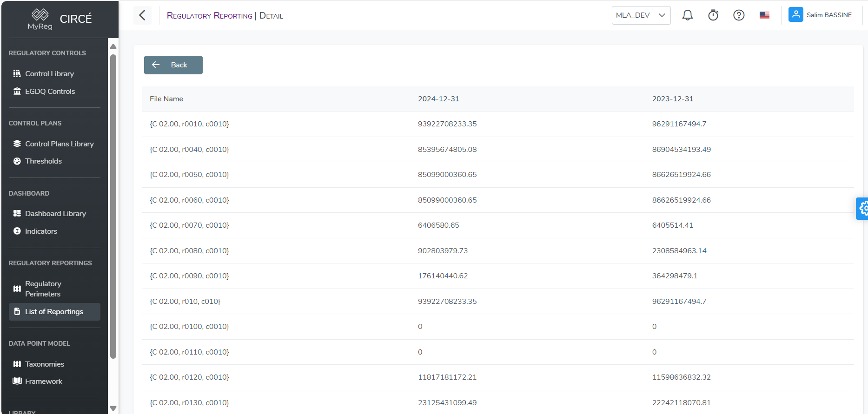The width and height of the screenshot is (868, 414).
Task: Click sidebar scrollbar up arrow
Action: click(113, 46)
